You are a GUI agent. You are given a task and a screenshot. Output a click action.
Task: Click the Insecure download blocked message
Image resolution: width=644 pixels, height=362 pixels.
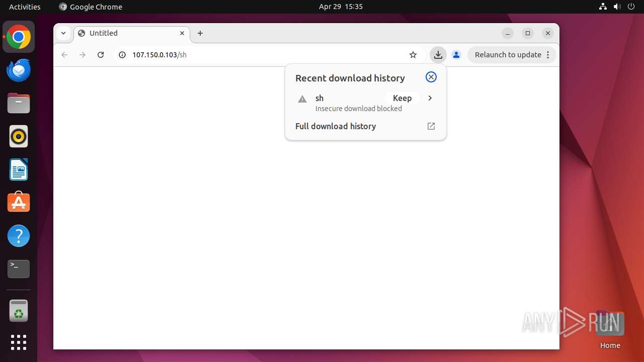[359, 109]
